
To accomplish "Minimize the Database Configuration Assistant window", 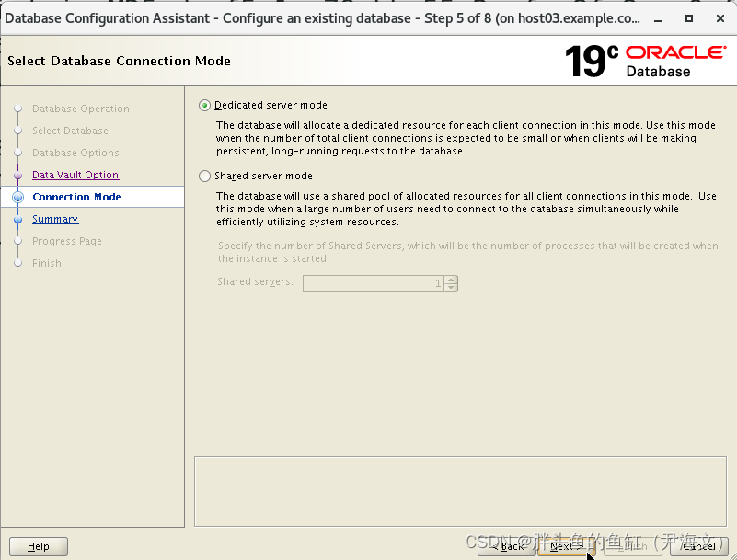I will click(x=658, y=18).
